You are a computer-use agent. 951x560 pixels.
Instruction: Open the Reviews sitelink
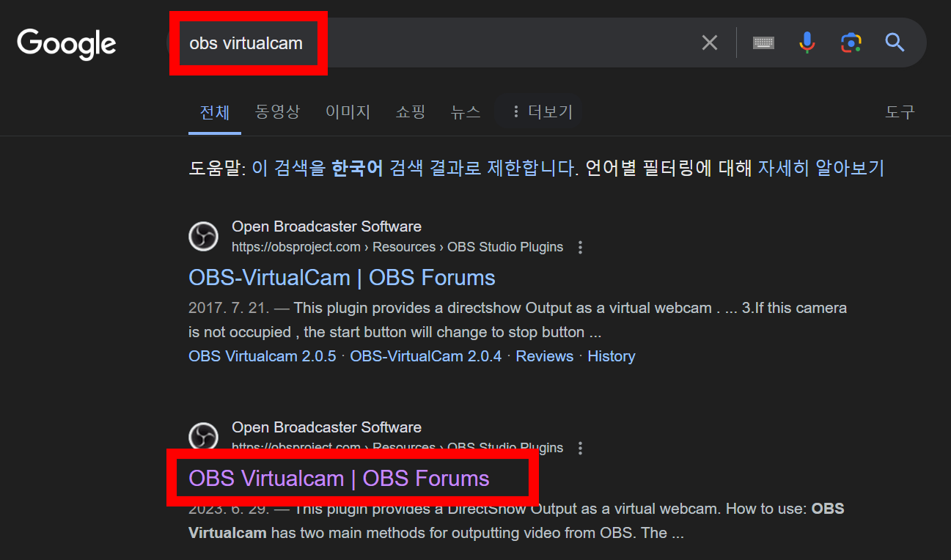(x=544, y=356)
